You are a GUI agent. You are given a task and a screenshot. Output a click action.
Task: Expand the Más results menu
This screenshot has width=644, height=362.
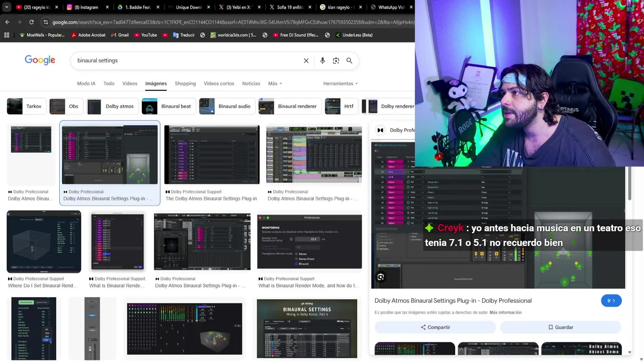[x=275, y=83]
